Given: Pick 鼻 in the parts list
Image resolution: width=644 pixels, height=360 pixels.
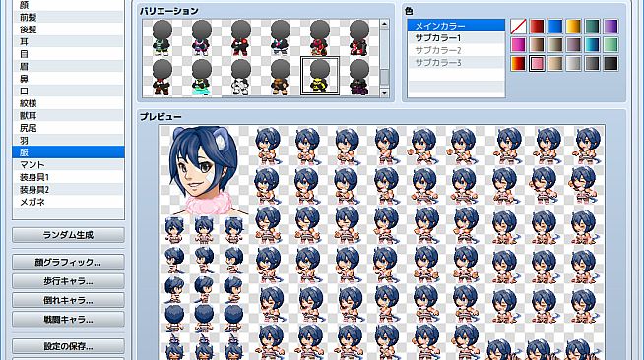Looking at the screenshot, I should [x=68, y=79].
